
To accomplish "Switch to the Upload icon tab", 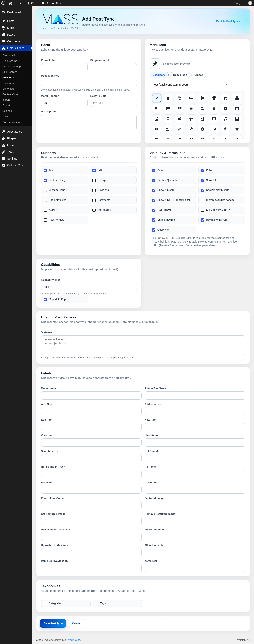I will (x=199, y=75).
